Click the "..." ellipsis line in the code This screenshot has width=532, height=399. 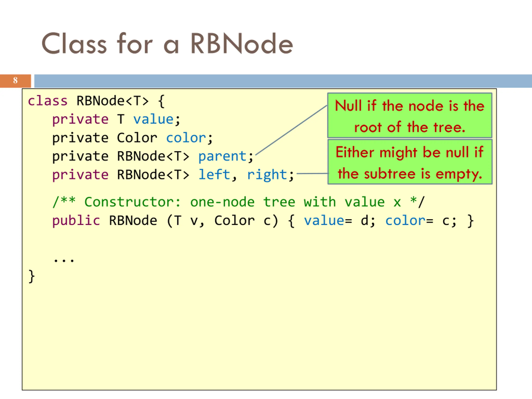click(64, 260)
